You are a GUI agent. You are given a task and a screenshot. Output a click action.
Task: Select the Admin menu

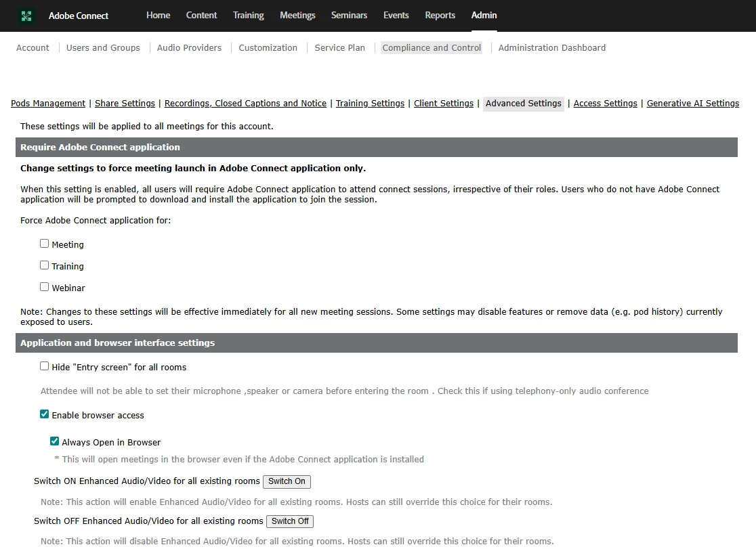click(484, 16)
